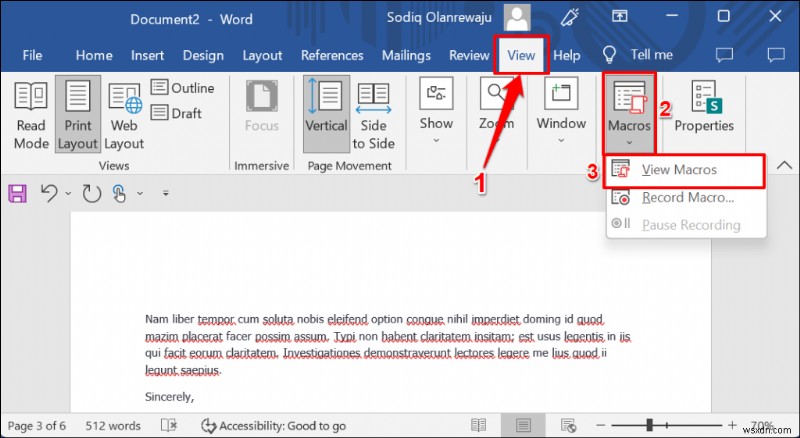This screenshot has height=438, width=800.
Task: Expand the Zoom group dropdown
Action: [x=496, y=113]
